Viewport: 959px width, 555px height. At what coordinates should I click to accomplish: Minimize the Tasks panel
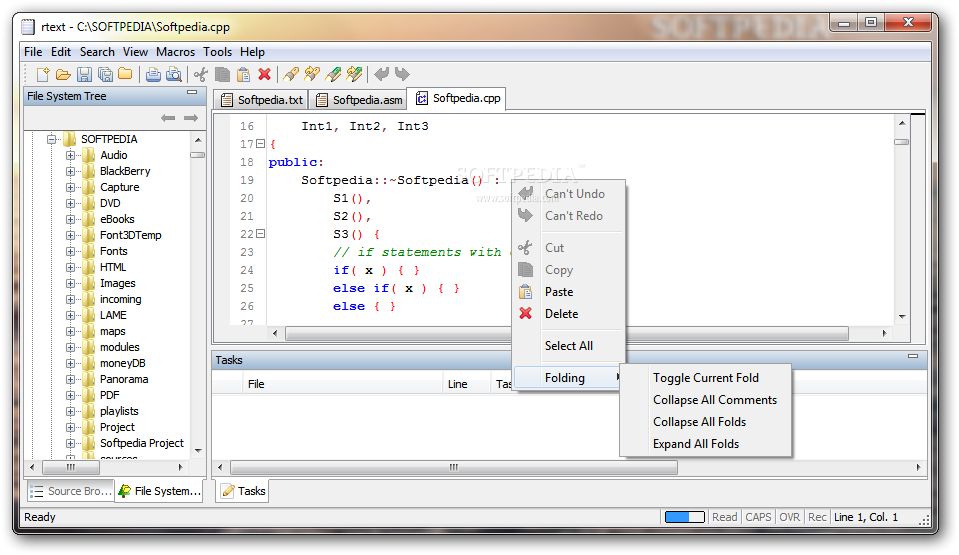913,356
